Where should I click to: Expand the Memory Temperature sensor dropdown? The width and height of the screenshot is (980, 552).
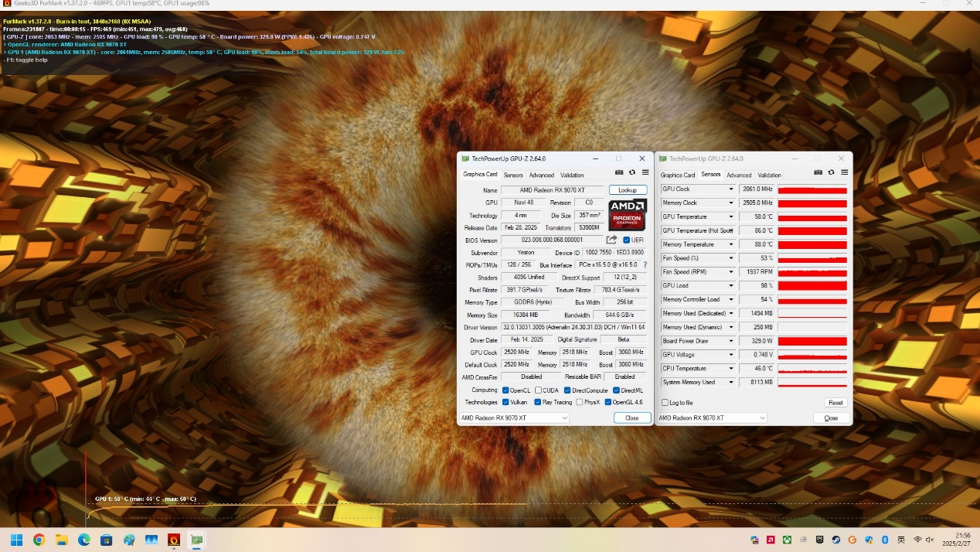731,244
